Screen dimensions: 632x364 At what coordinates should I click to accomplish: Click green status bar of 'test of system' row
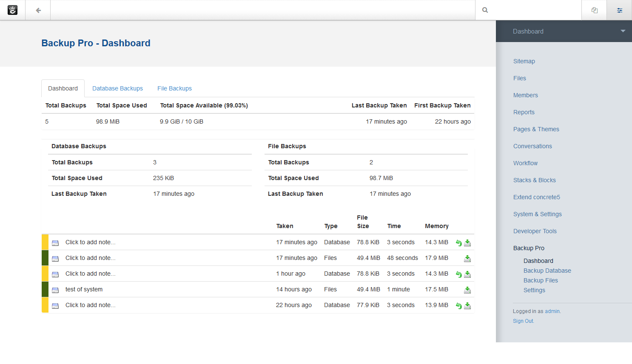point(45,289)
